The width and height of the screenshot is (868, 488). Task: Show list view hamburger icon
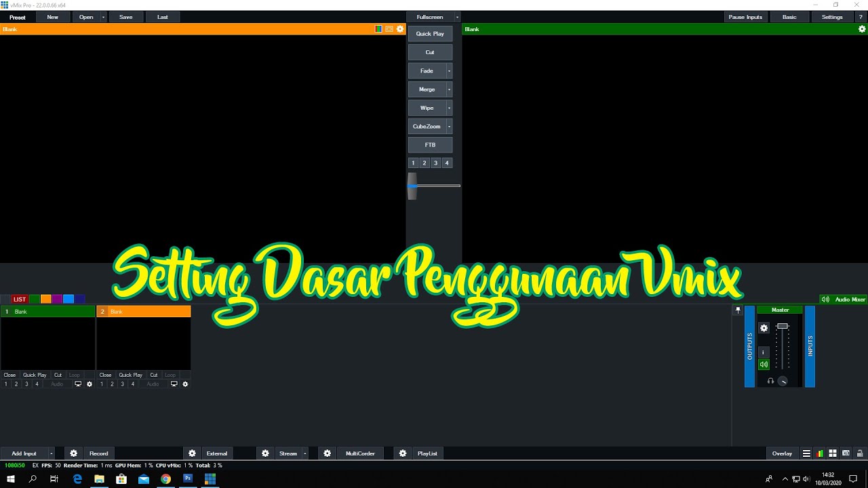(806, 453)
